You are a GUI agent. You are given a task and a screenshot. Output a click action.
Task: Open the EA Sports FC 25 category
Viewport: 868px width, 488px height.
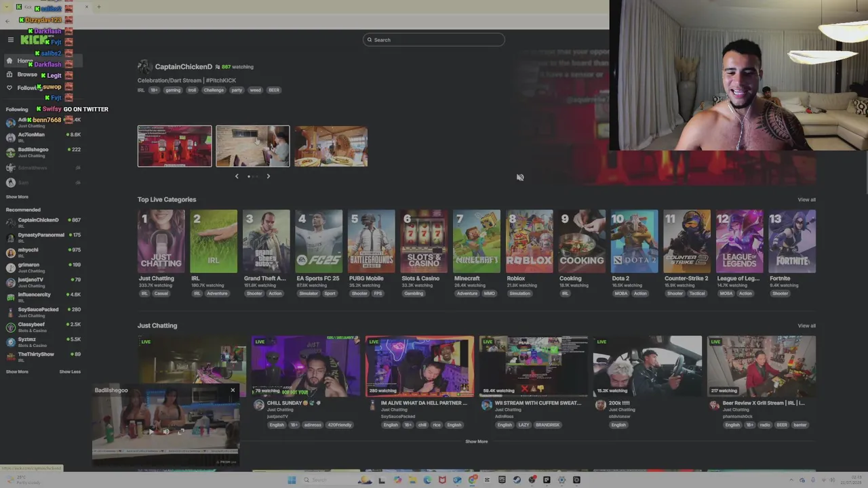pyautogui.click(x=319, y=241)
